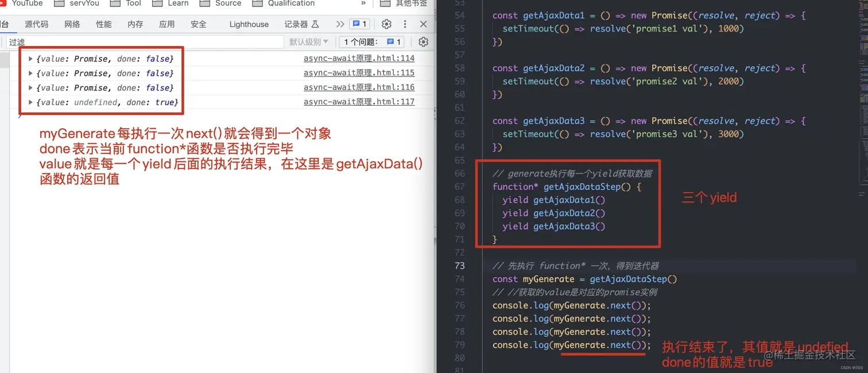
Task: Open DevTools three-dot more menu
Action: click(405, 24)
